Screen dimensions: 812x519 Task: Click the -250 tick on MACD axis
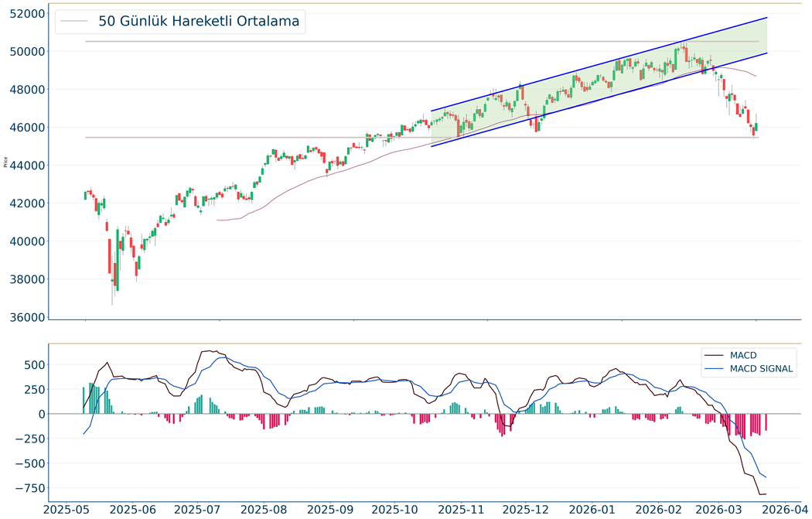coord(29,439)
